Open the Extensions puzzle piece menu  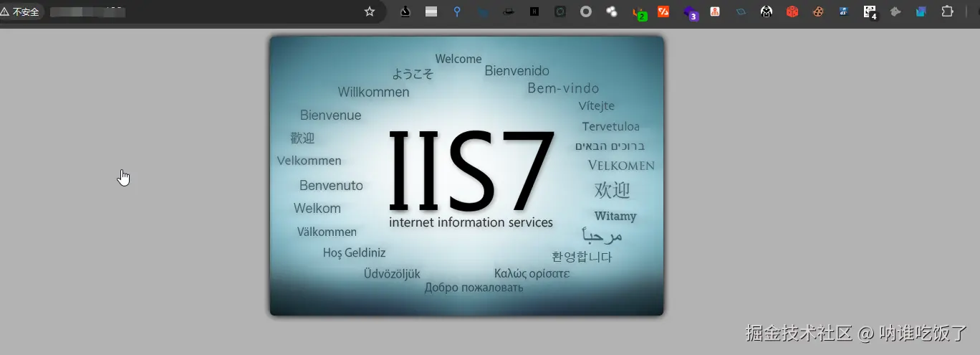point(948,11)
